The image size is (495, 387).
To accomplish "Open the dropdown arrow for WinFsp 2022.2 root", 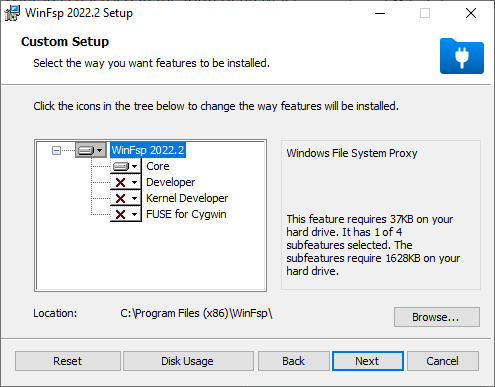I will (x=99, y=150).
